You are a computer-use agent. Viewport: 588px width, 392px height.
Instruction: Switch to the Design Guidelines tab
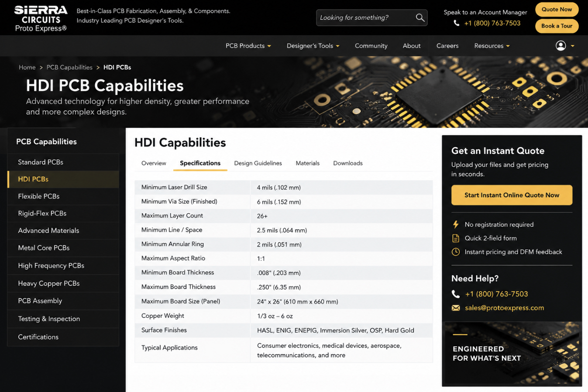click(x=258, y=163)
